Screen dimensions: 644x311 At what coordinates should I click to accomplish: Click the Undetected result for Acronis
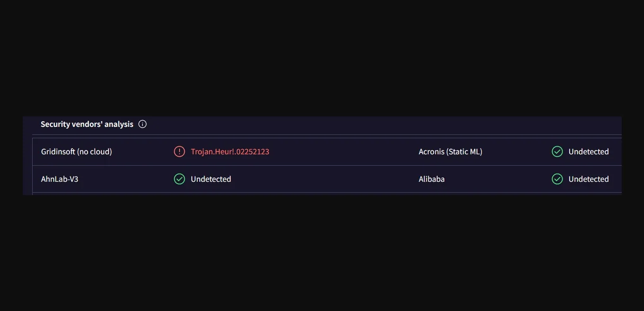coord(589,151)
